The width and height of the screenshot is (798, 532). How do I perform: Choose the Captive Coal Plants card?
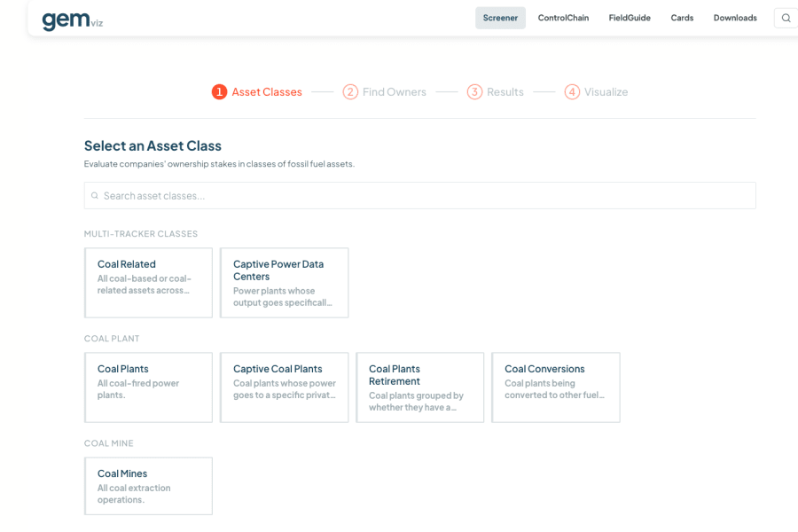[x=285, y=387]
